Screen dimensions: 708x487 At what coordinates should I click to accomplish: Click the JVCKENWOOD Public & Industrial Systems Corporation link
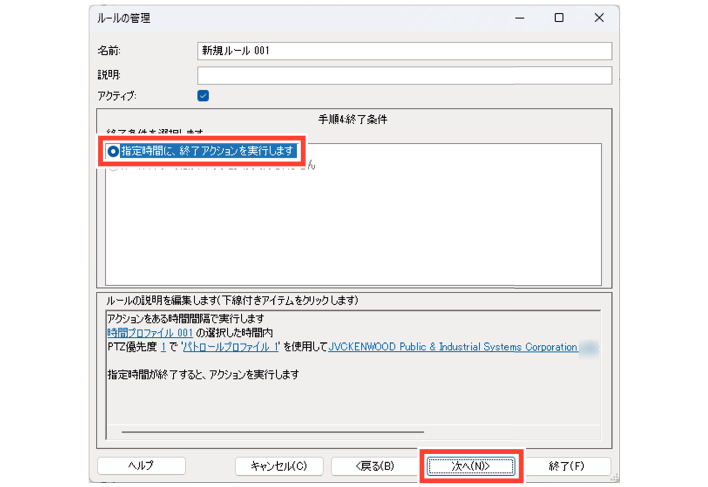[453, 347]
